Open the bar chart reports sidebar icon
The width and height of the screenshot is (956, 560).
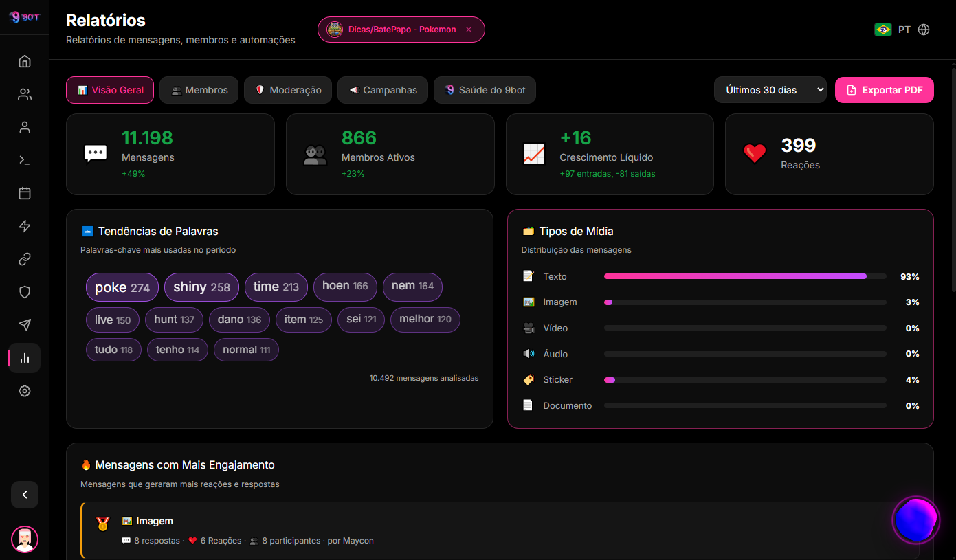(x=25, y=358)
